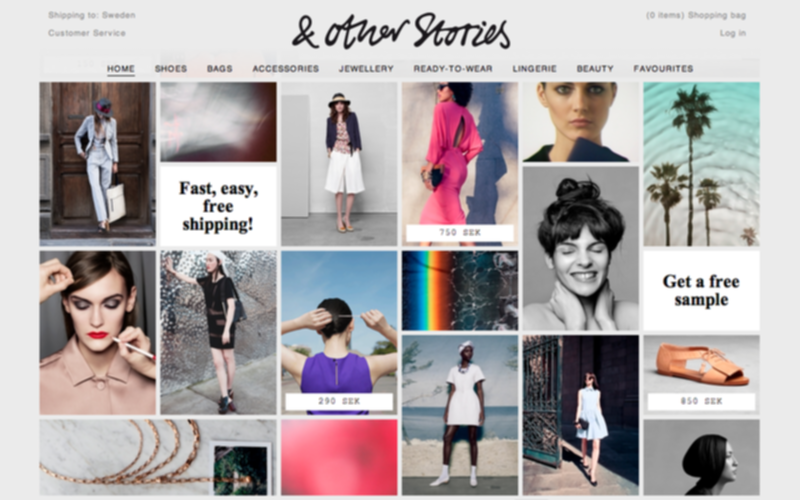The height and width of the screenshot is (500, 800).
Task: Open the BAGS menu item
Action: pyautogui.click(x=220, y=68)
